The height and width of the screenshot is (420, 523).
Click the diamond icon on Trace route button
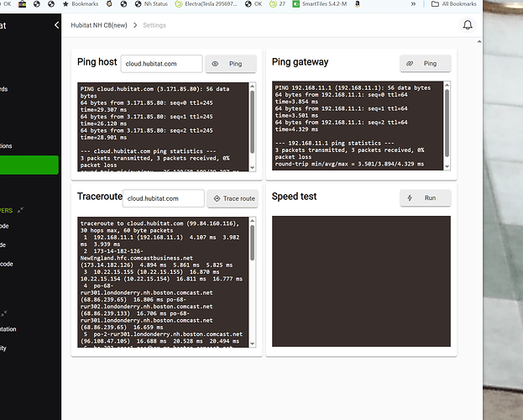(x=217, y=198)
